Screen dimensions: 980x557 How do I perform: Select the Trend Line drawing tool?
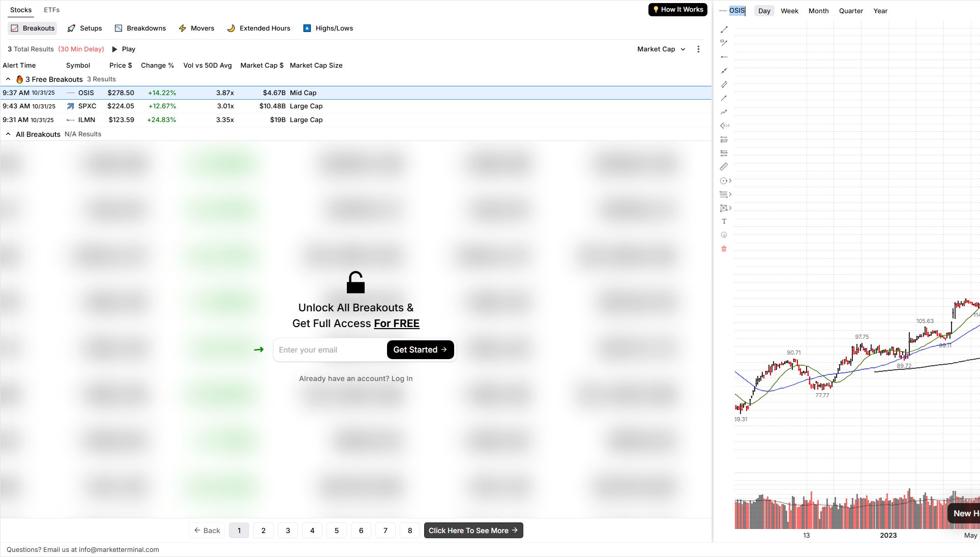point(724,30)
